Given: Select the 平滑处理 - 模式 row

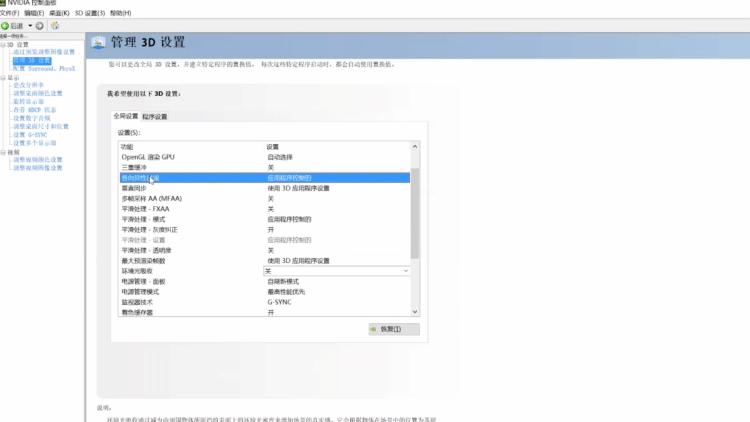Looking at the screenshot, I should click(265, 219).
